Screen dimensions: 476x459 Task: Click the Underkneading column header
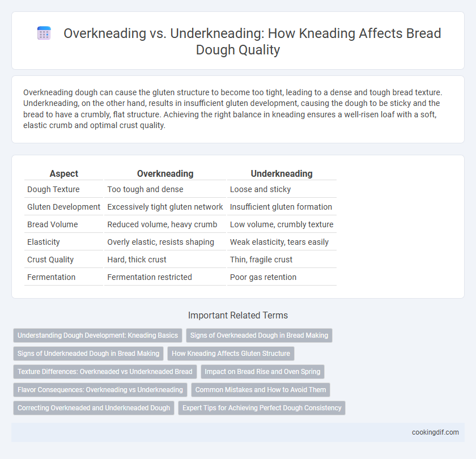pyautogui.click(x=282, y=173)
